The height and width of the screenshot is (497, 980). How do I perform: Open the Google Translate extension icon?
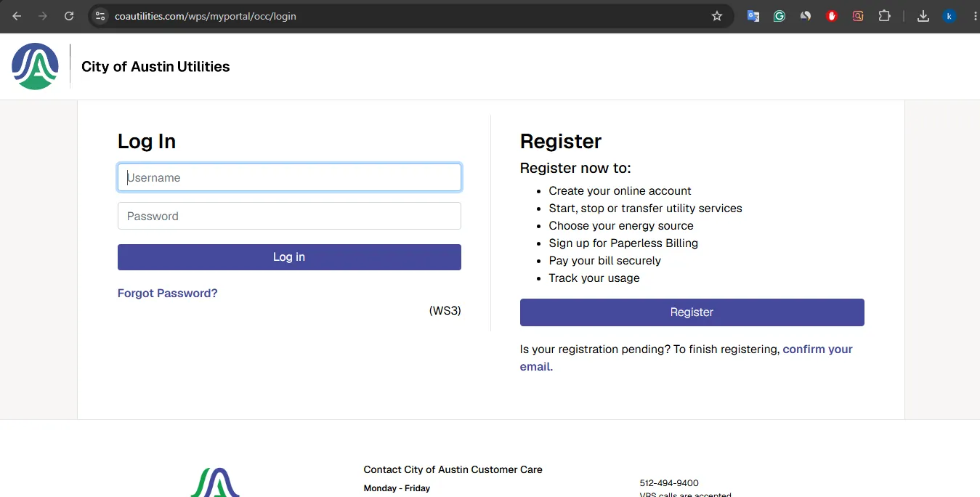[x=753, y=16]
